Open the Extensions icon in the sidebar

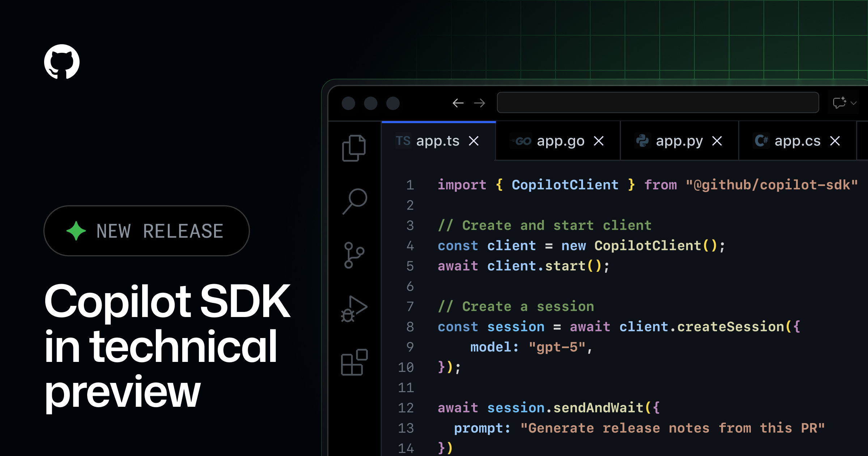(354, 362)
